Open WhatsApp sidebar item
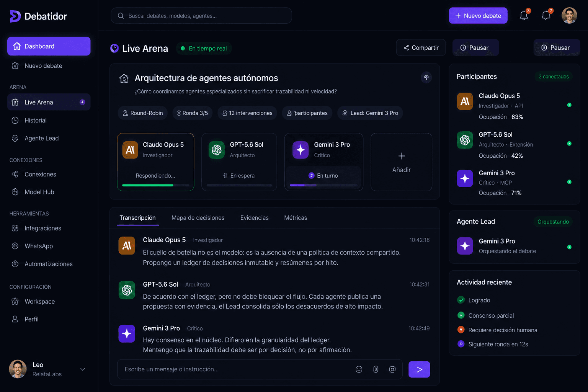 pyautogui.click(x=49, y=246)
